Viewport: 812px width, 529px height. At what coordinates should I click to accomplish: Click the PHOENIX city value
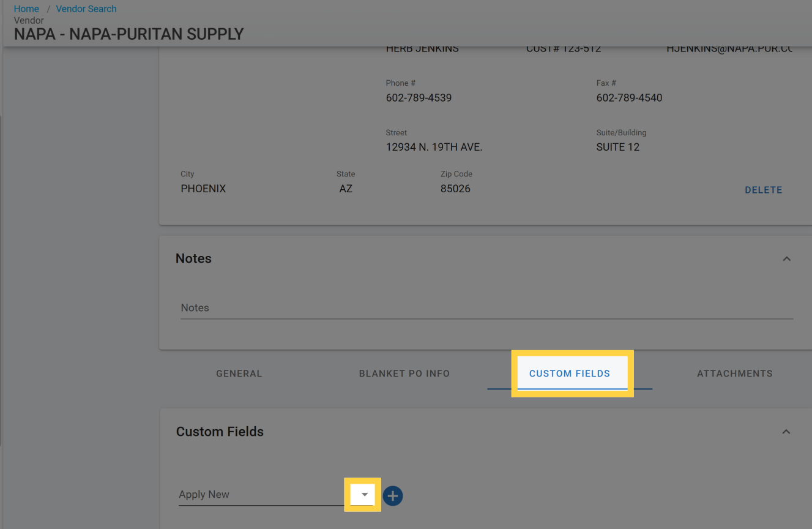(203, 189)
